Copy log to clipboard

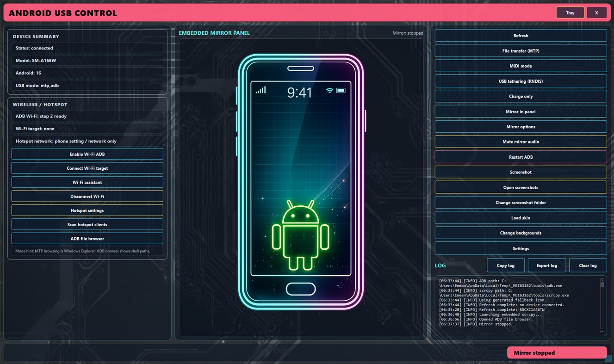(505, 265)
